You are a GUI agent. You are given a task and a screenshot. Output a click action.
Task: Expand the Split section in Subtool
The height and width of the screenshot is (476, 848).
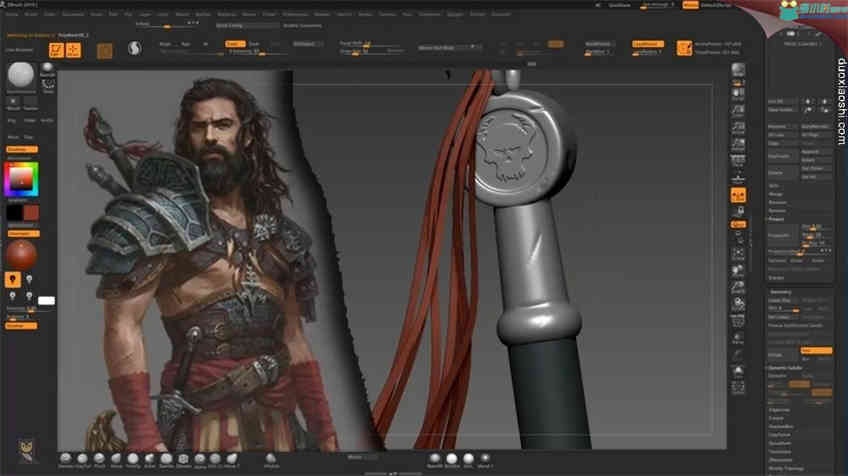pos(773,186)
